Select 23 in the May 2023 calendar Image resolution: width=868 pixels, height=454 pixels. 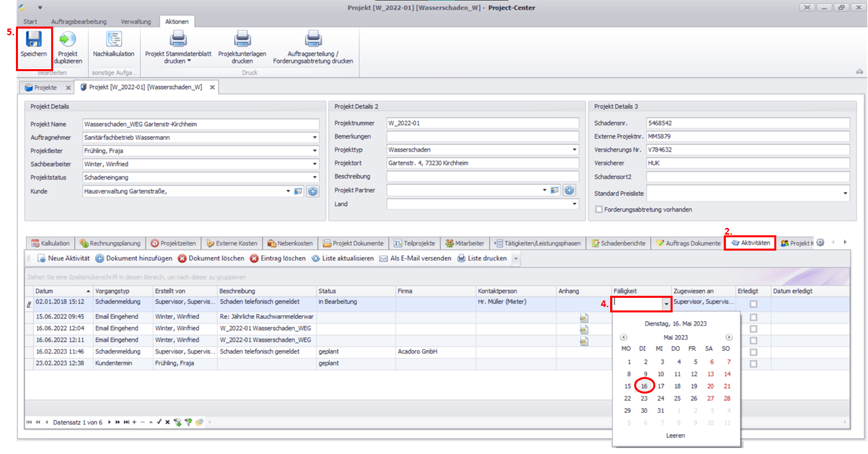(x=644, y=398)
